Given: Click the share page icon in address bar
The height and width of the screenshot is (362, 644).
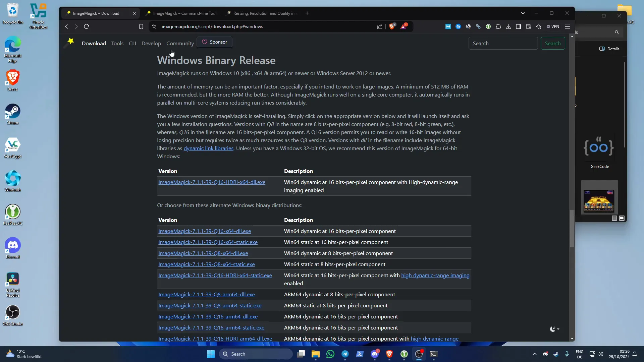Looking at the screenshot, I should tap(380, 26).
